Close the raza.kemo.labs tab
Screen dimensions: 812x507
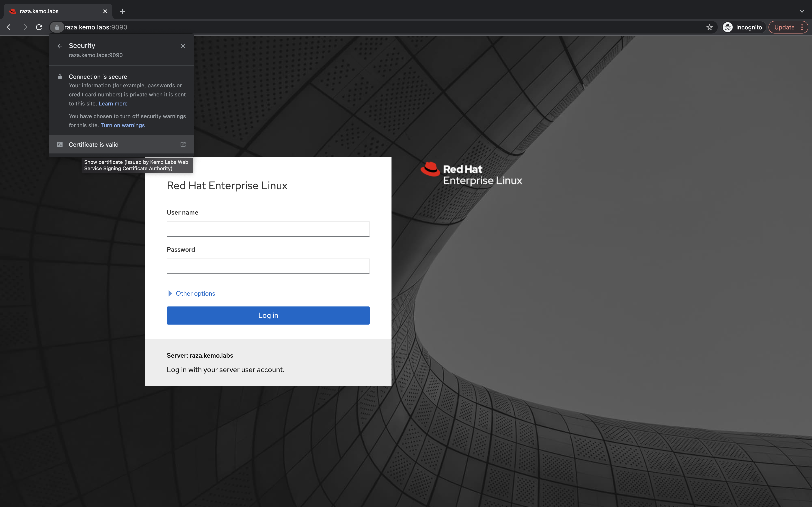[x=105, y=11]
